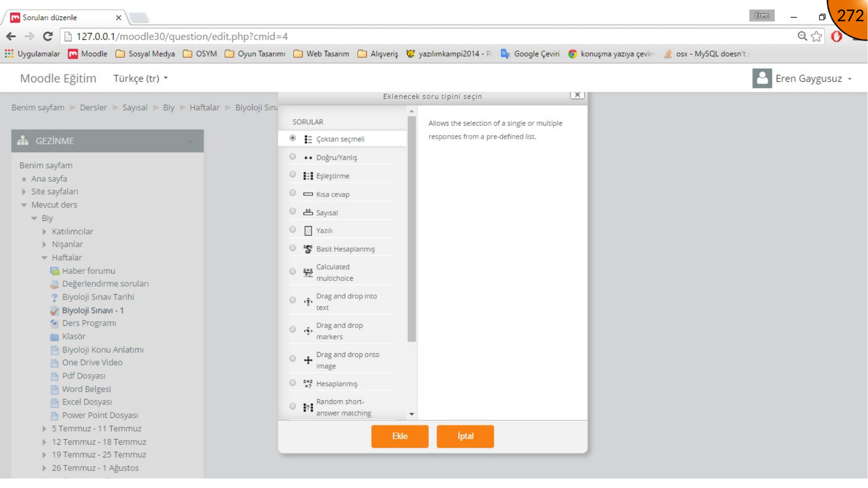Click the browser zoom magnifier icon
This screenshot has height=488, width=868.
[x=802, y=36]
